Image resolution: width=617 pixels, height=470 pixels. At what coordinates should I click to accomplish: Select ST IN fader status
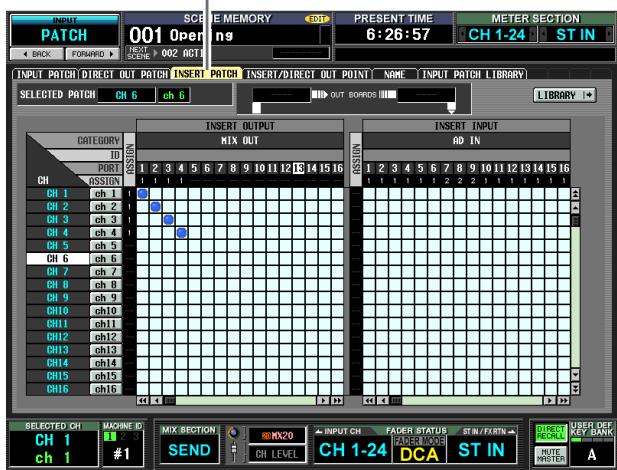(x=481, y=450)
